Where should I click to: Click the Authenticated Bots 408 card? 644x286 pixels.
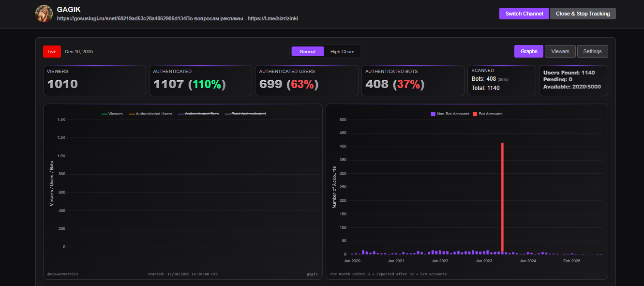coord(413,80)
